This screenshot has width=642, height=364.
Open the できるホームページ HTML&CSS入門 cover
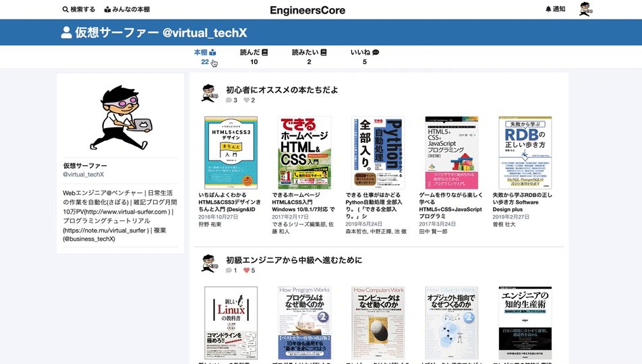[304, 153]
